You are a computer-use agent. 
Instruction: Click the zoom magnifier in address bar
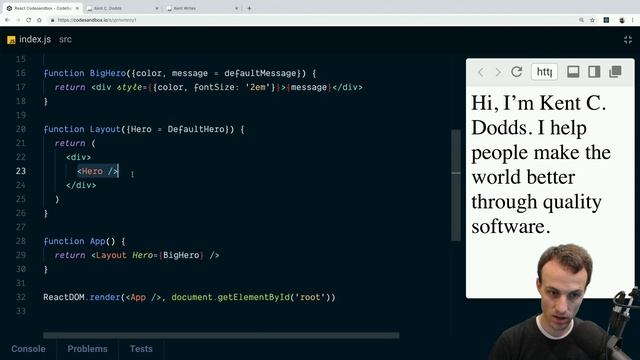click(581, 20)
